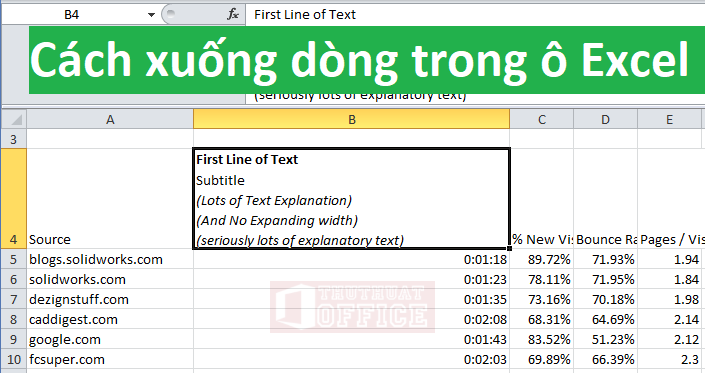Click the Select All corner triangle
The image size is (705, 373).
(x=14, y=120)
